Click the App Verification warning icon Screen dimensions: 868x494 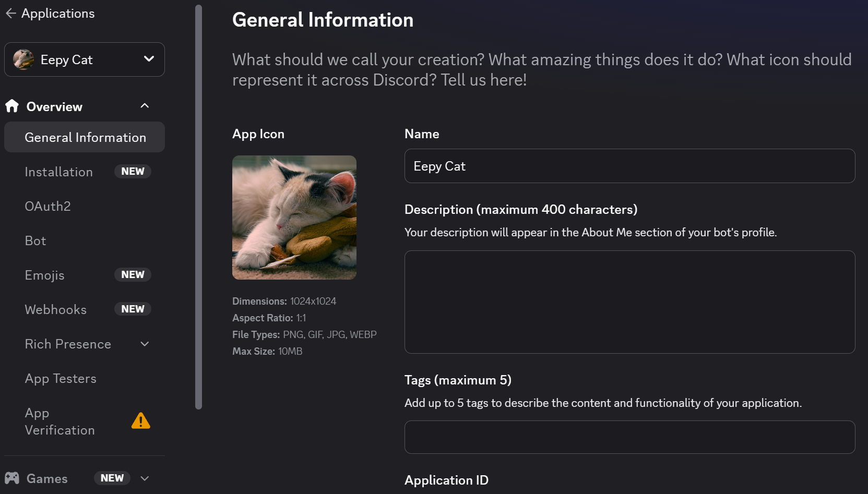141,421
